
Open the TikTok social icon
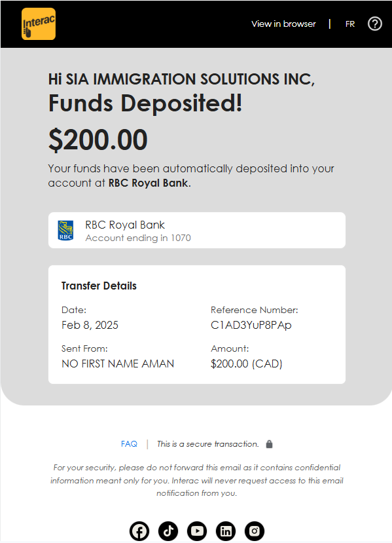[x=168, y=531]
